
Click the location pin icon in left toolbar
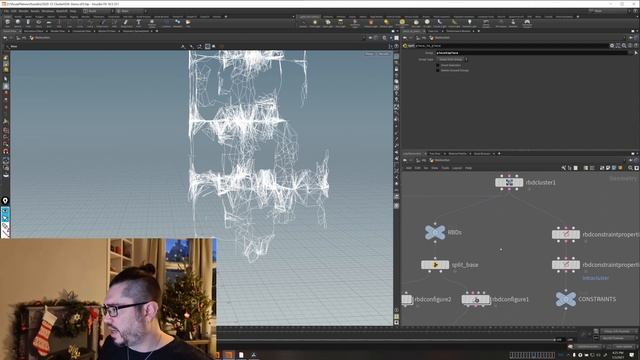[5, 200]
